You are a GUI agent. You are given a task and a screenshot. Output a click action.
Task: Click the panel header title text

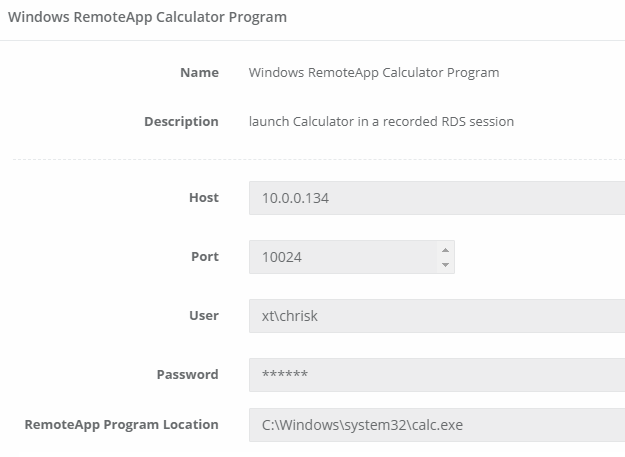coord(147,17)
